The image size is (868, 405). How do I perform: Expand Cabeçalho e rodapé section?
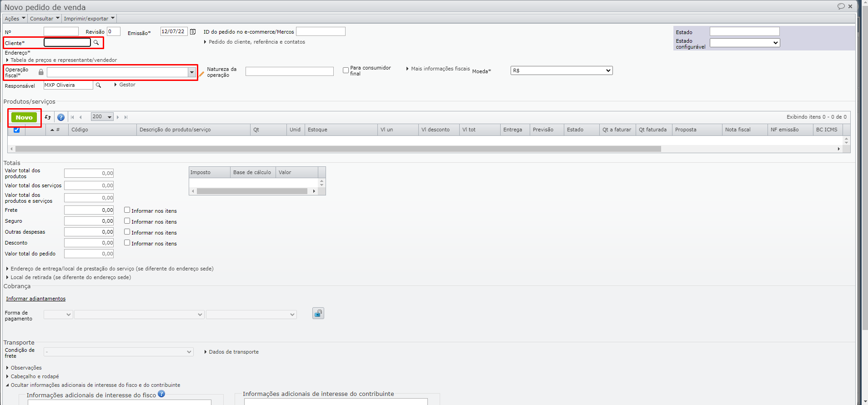pos(32,376)
